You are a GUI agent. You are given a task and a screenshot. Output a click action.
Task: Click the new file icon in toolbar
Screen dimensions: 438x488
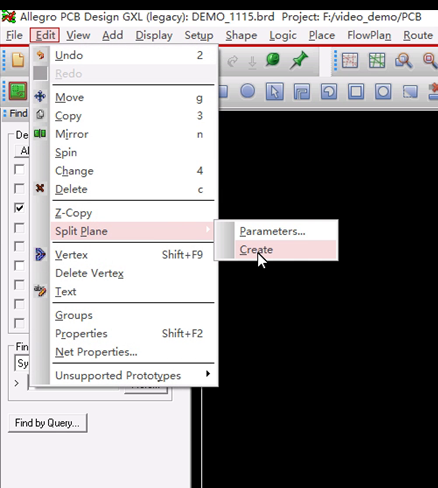click(18, 60)
